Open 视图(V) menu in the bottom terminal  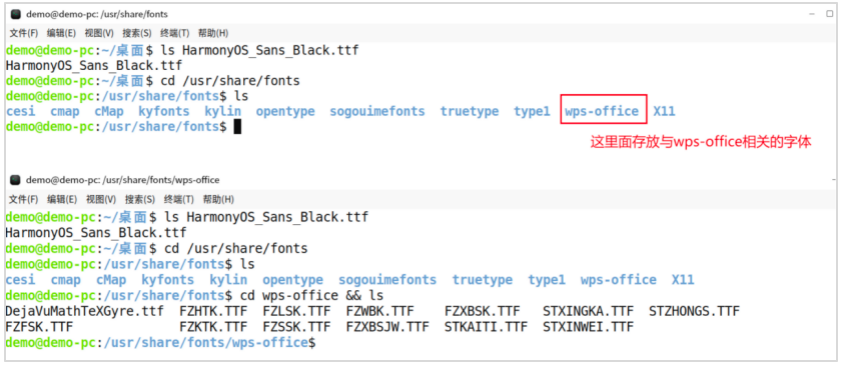click(101, 200)
